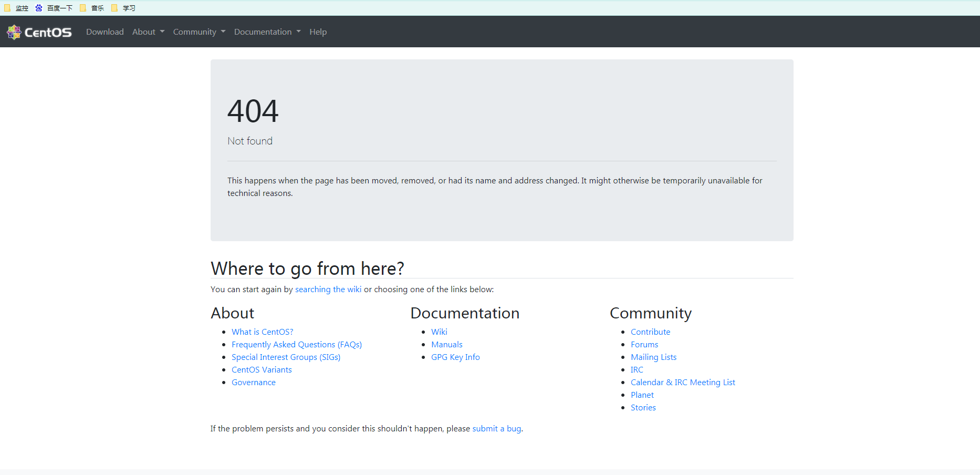Go to Download in the navbar
This screenshot has height=475, width=980.
pos(105,32)
